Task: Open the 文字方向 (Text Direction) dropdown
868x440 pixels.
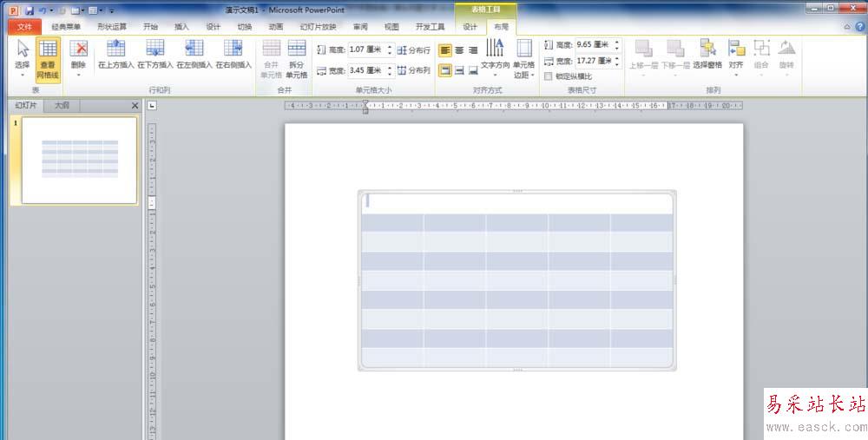Action: coord(495,58)
